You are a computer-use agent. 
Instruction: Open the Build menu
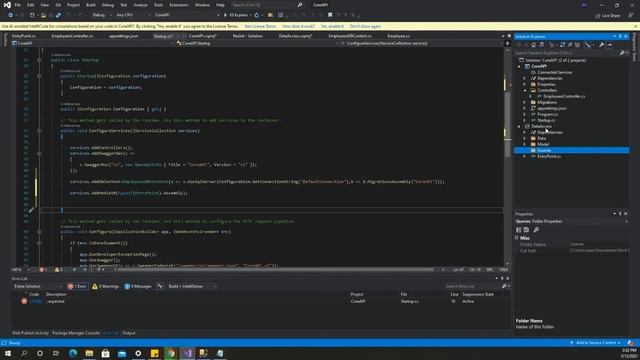coord(91,5)
